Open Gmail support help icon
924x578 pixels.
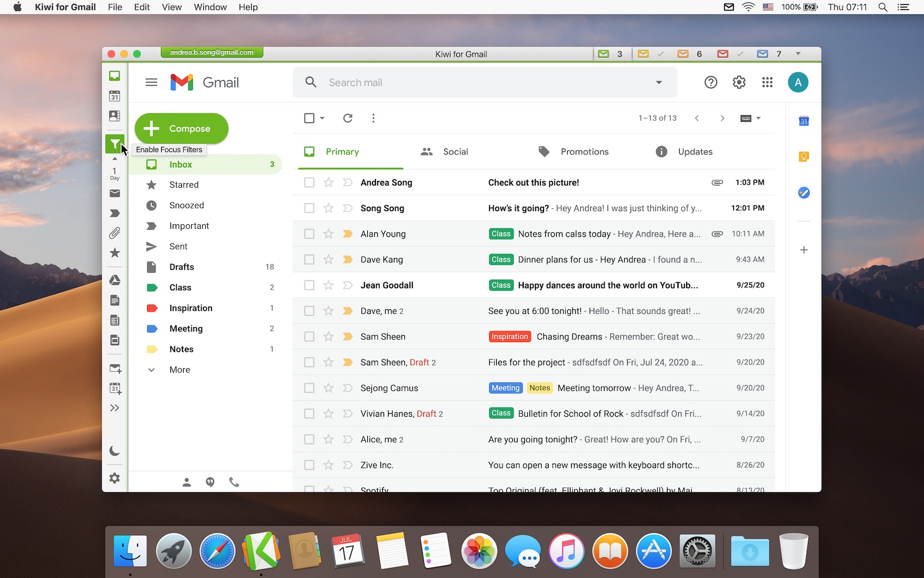coord(711,83)
